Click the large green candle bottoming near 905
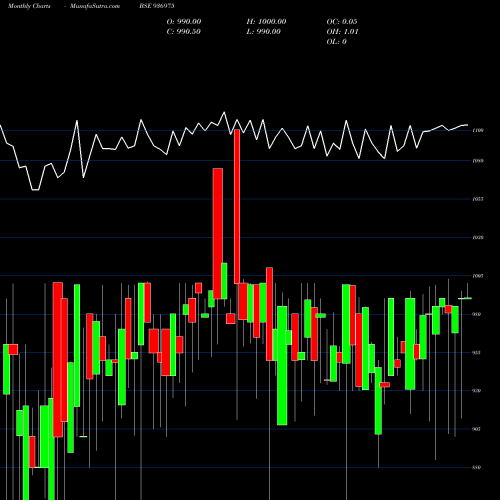 click(x=282, y=366)
